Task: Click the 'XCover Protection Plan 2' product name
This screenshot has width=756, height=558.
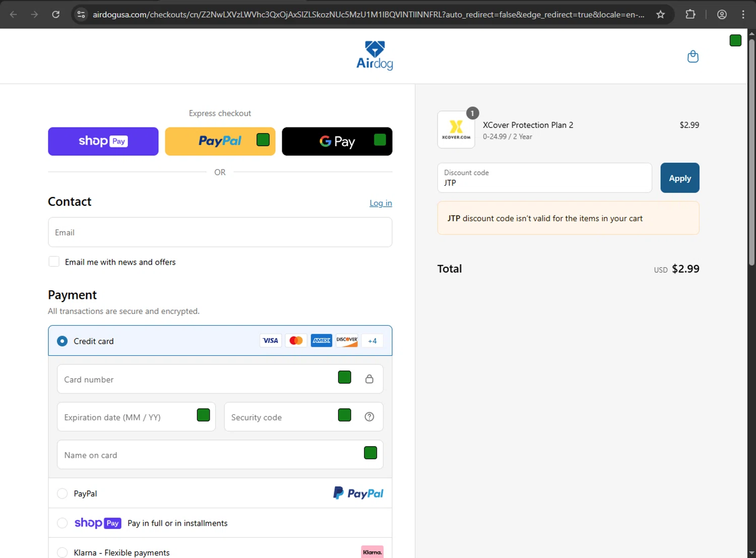Action: (528, 125)
